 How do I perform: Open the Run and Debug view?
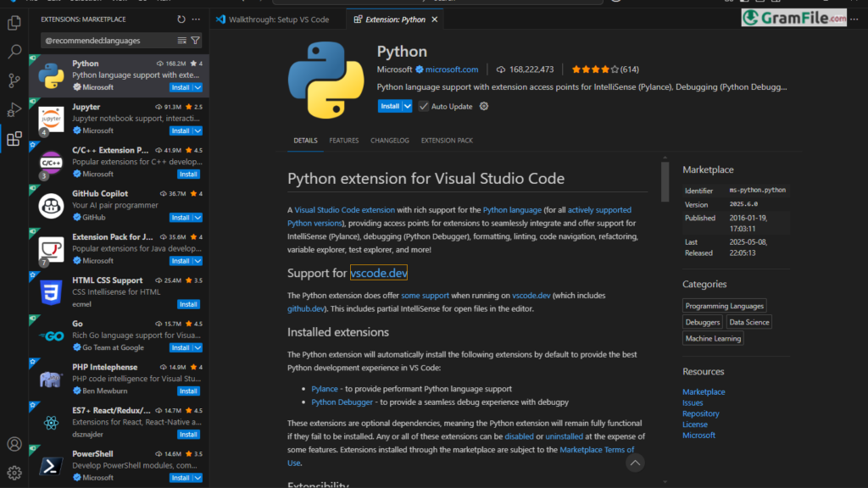coord(14,109)
